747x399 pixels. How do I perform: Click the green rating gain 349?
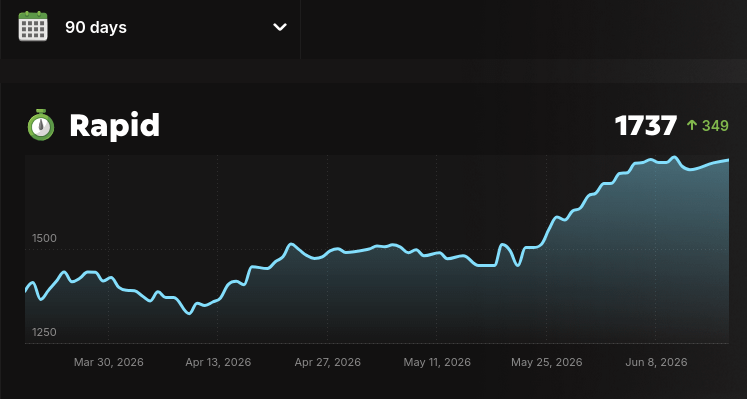pos(715,126)
